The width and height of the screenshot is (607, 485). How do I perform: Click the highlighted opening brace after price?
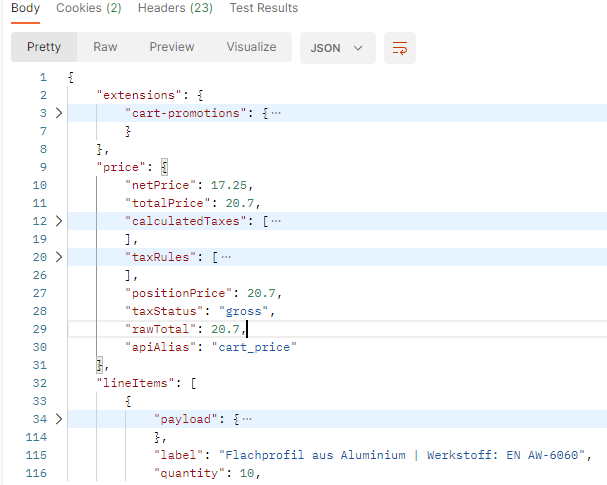tap(165, 167)
